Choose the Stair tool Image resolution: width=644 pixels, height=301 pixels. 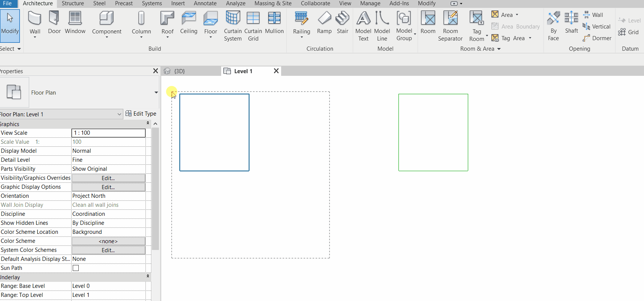(x=343, y=23)
